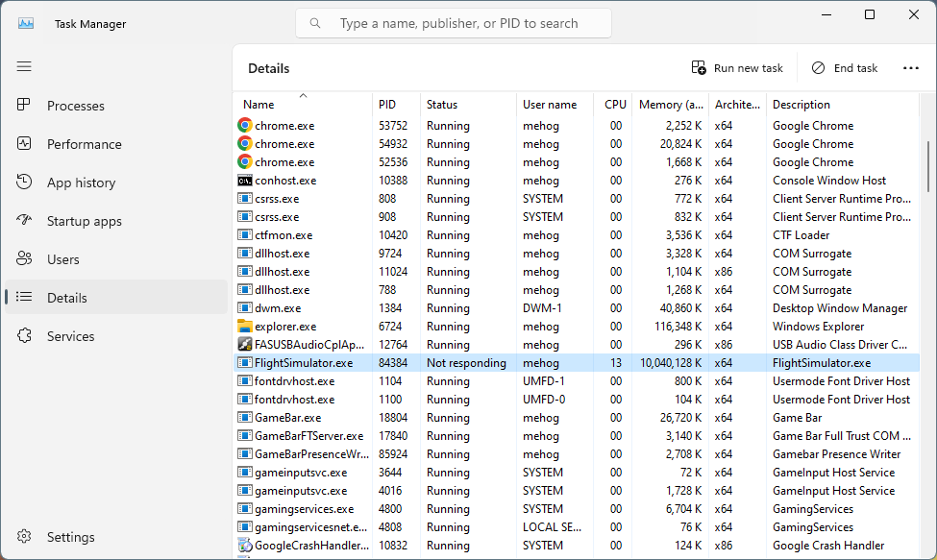Select fontdrvhost.exe with PID 1104
This screenshot has width=937, height=560.
[295, 381]
